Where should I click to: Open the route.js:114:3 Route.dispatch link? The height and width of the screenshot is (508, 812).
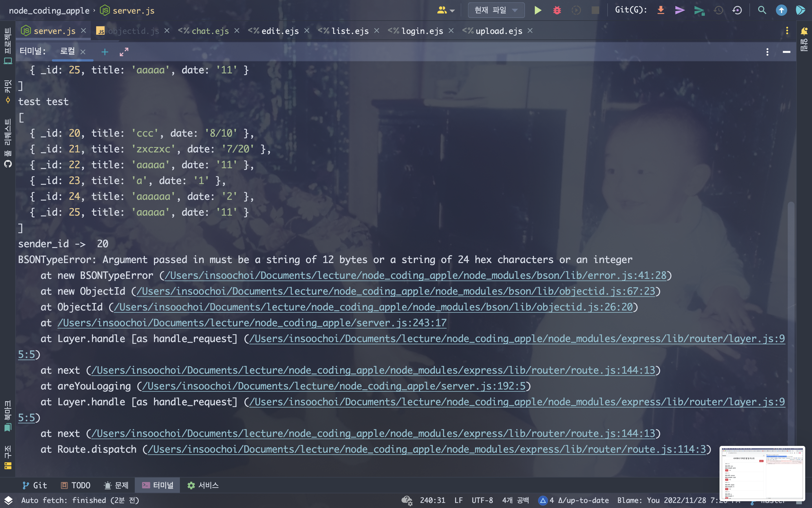point(427,449)
